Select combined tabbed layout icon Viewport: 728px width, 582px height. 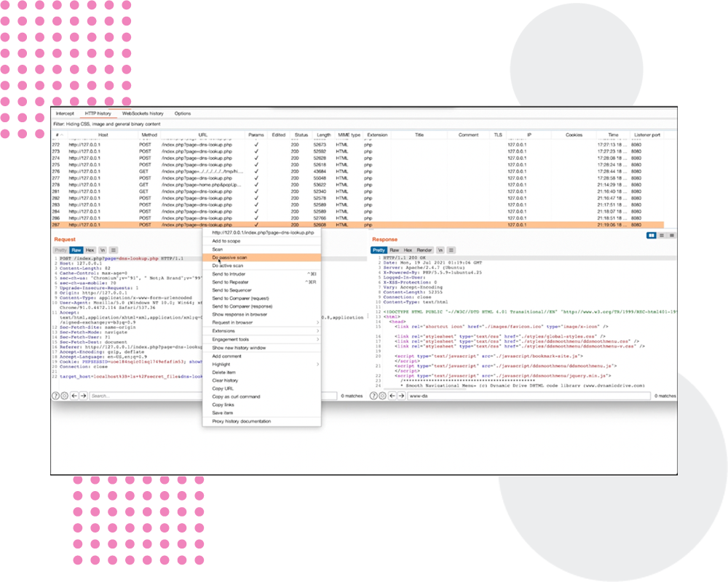point(671,236)
